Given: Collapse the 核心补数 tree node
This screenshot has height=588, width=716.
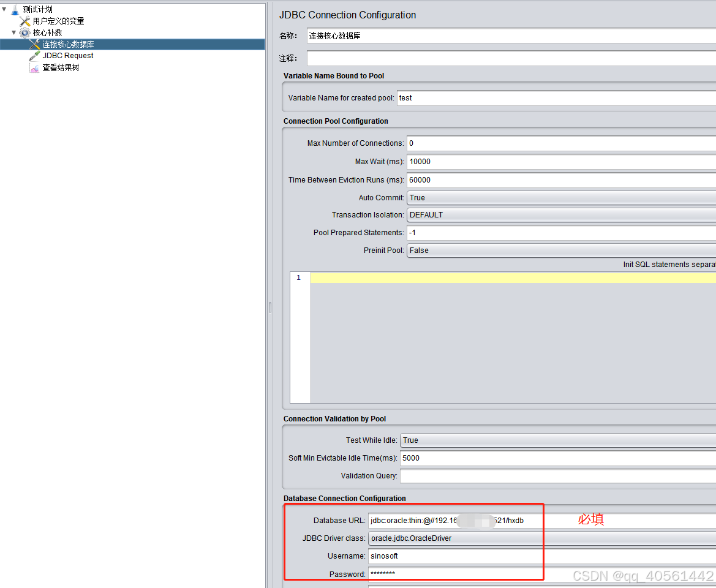Looking at the screenshot, I should 13,32.
